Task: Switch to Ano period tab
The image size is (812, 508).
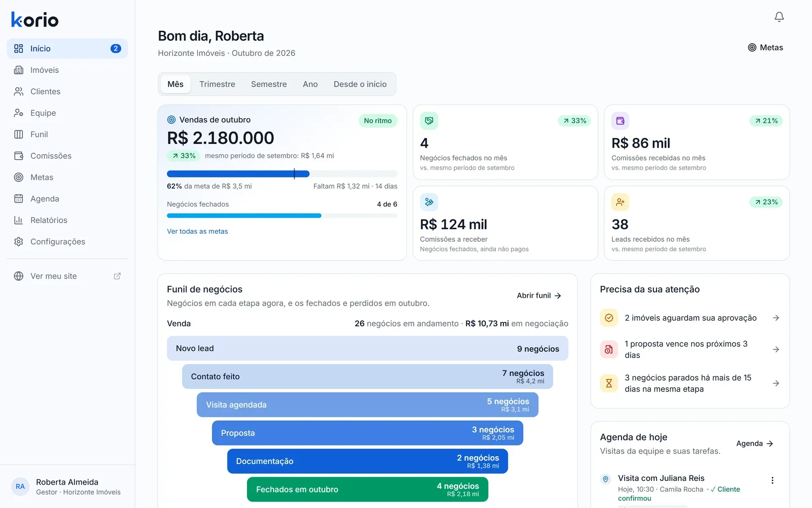Action: coord(310,84)
